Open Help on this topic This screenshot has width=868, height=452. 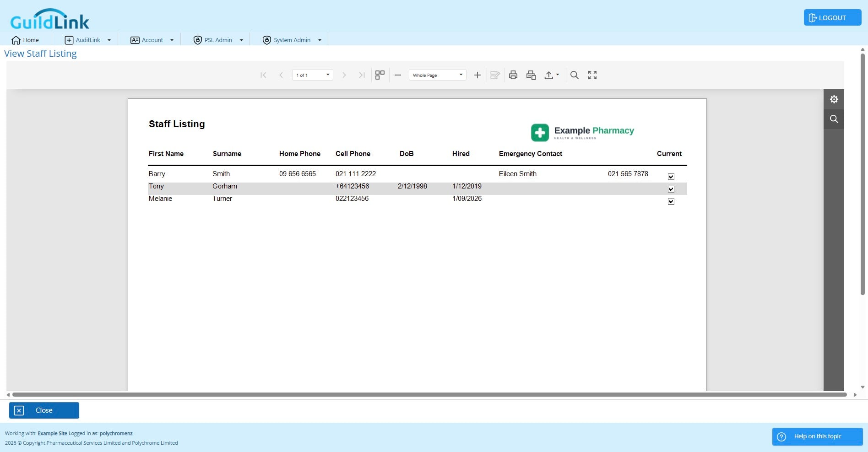pyautogui.click(x=817, y=436)
